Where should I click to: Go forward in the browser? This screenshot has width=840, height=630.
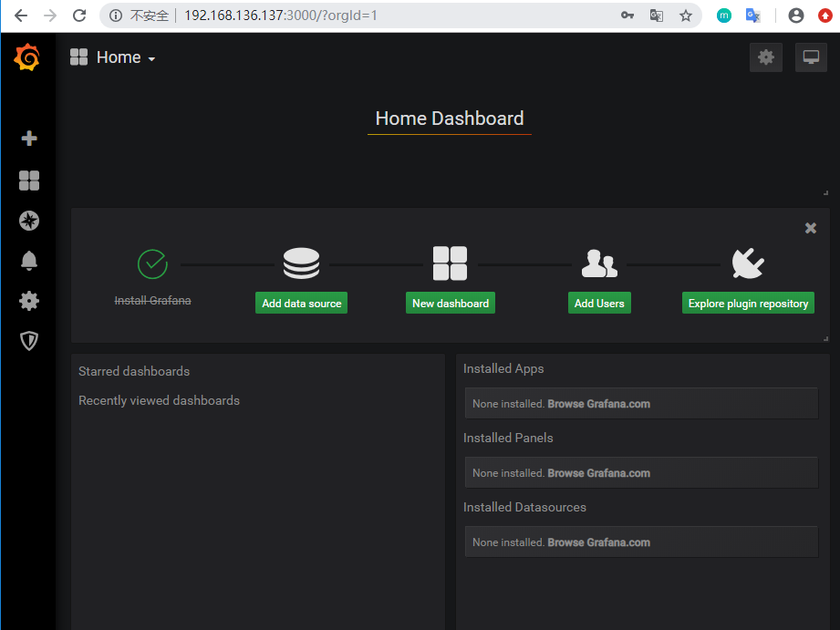(x=50, y=15)
